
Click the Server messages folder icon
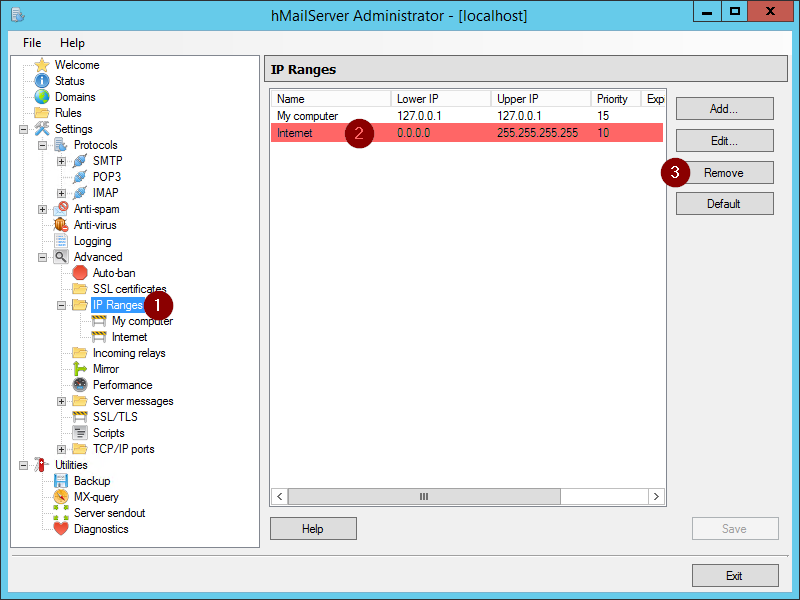(x=80, y=401)
